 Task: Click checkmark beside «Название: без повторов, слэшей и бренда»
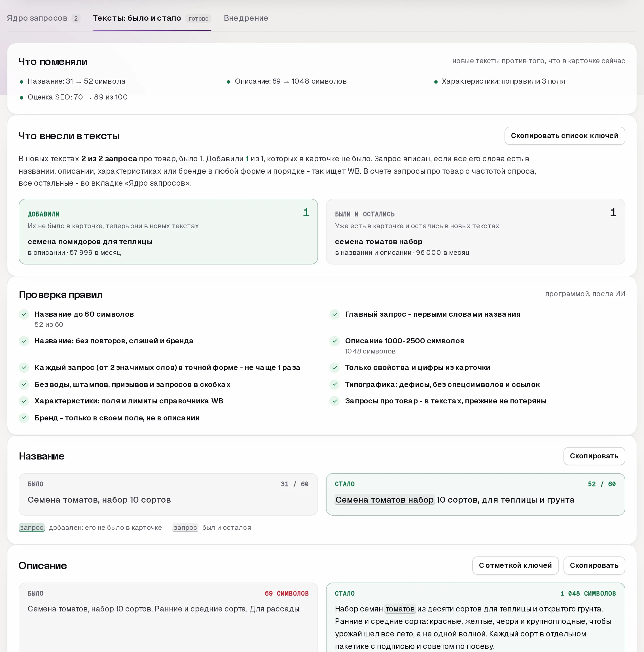pyautogui.click(x=24, y=341)
